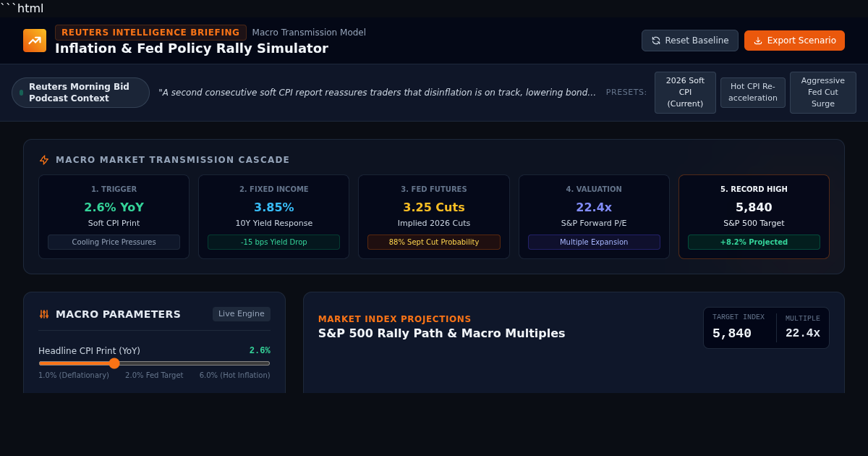Open the 2. Fixed Income yield card
Viewport: 868px width, 456px height.
click(273, 217)
